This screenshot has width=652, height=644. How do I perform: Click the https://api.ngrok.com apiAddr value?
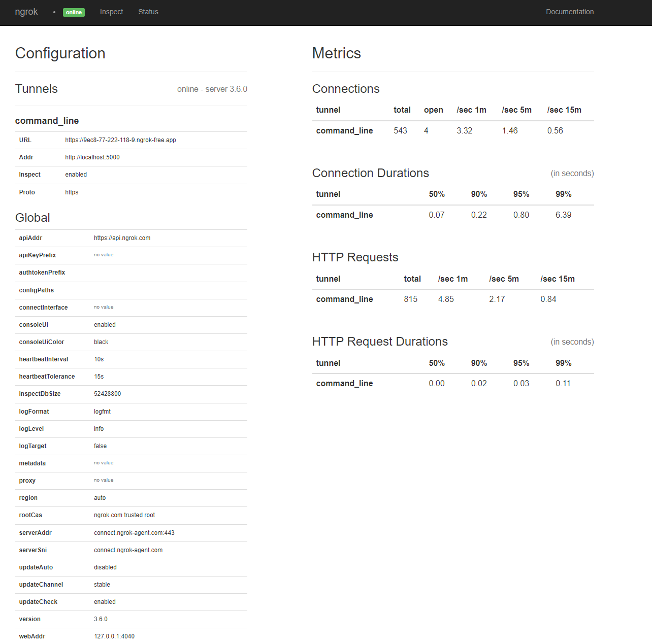(122, 238)
